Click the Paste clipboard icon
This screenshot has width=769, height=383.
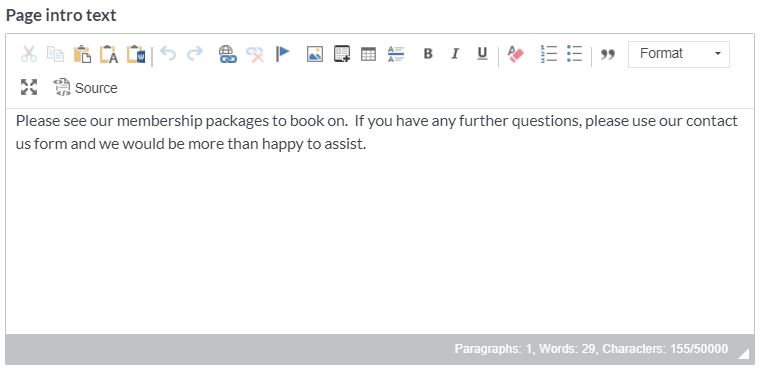[x=82, y=54]
